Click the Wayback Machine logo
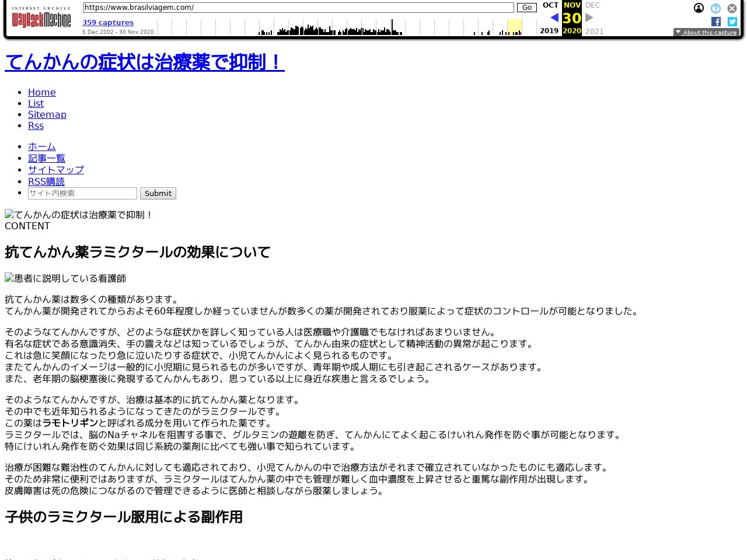Screen dimensions: 747x560 pyautogui.click(x=41, y=19)
